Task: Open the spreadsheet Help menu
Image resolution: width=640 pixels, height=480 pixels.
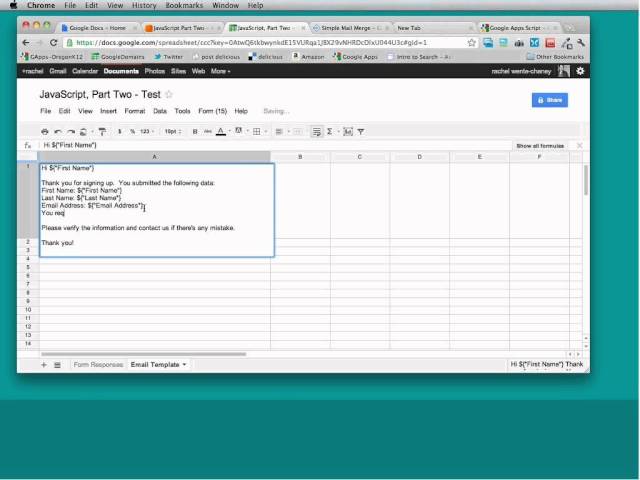Action: pyautogui.click(x=241, y=111)
